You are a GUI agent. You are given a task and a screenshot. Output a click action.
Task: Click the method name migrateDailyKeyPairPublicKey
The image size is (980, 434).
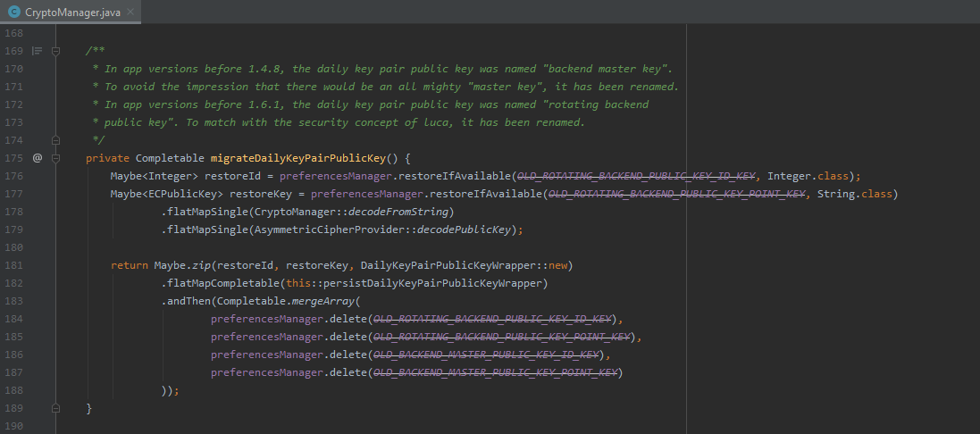tap(298, 158)
